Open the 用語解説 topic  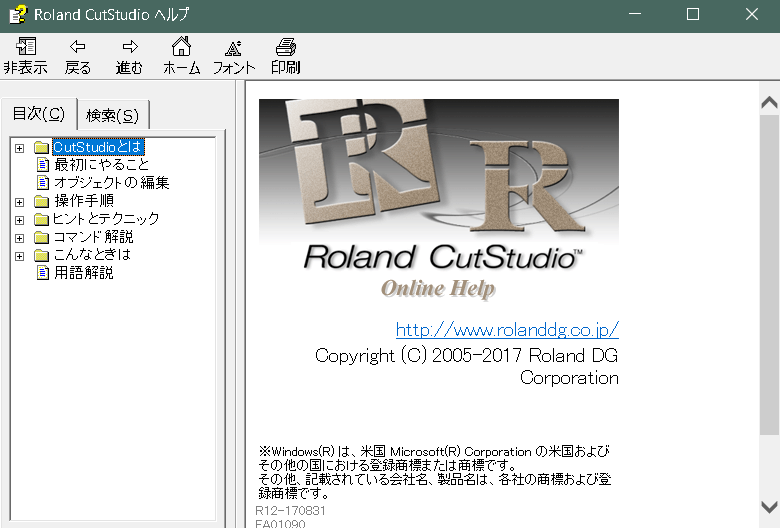84,273
